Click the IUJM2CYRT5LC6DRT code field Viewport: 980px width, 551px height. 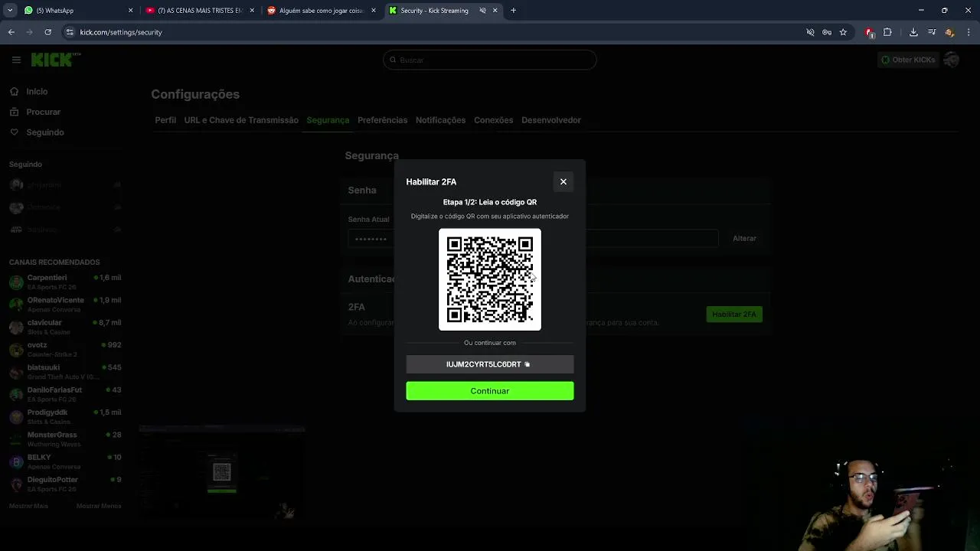coord(490,364)
